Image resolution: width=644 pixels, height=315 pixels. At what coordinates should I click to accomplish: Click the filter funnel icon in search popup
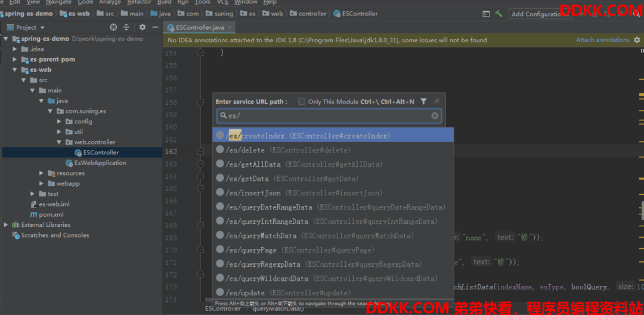[423, 101]
